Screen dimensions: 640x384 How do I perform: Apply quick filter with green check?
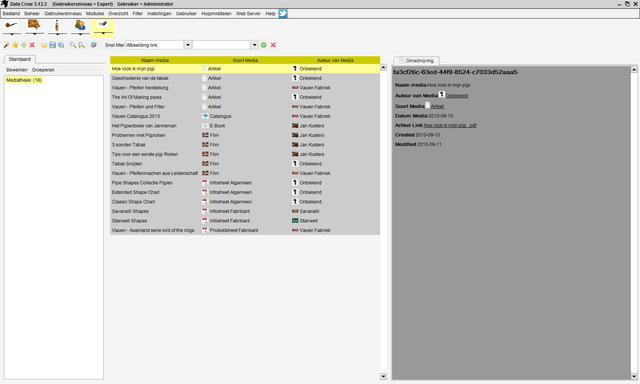[264, 45]
